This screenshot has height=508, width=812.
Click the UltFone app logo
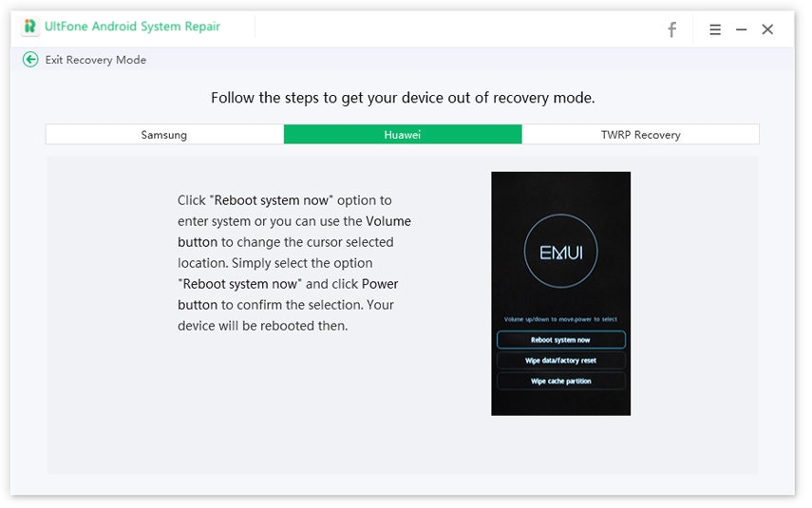30,27
